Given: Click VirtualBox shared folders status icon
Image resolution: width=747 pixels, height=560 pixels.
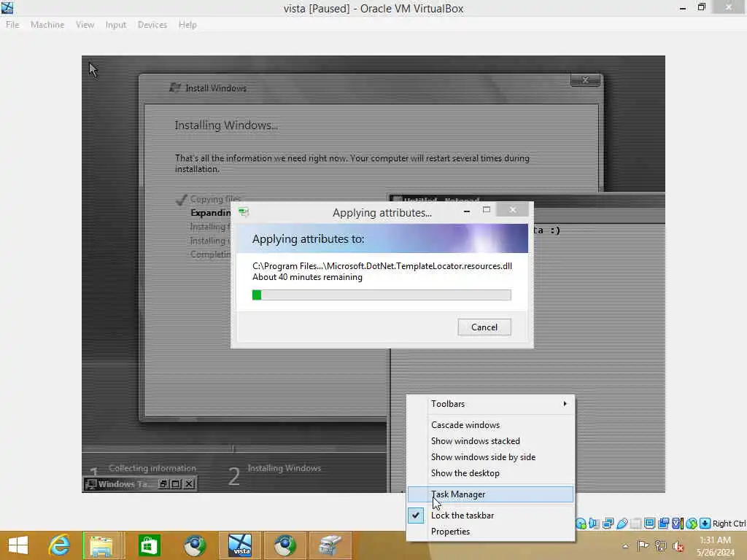Looking at the screenshot, I should (636, 524).
